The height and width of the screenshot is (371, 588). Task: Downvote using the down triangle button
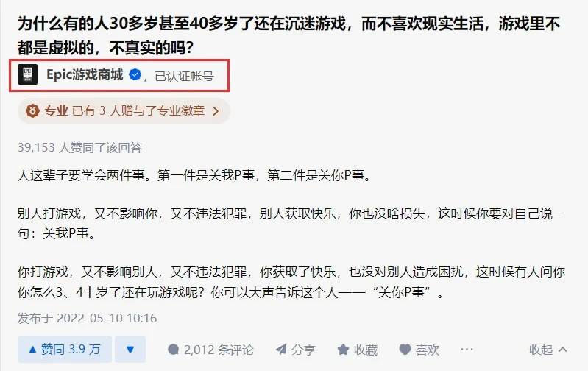[x=130, y=349]
